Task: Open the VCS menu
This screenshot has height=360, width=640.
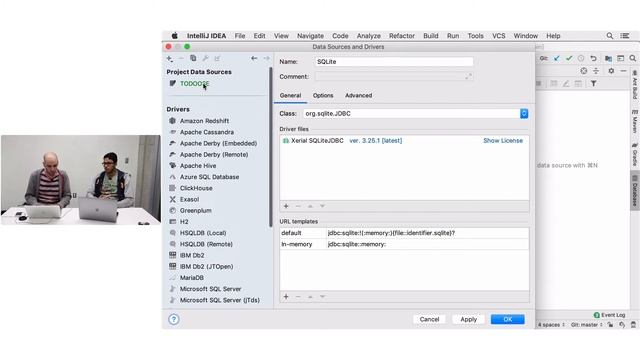Action: 499,36
